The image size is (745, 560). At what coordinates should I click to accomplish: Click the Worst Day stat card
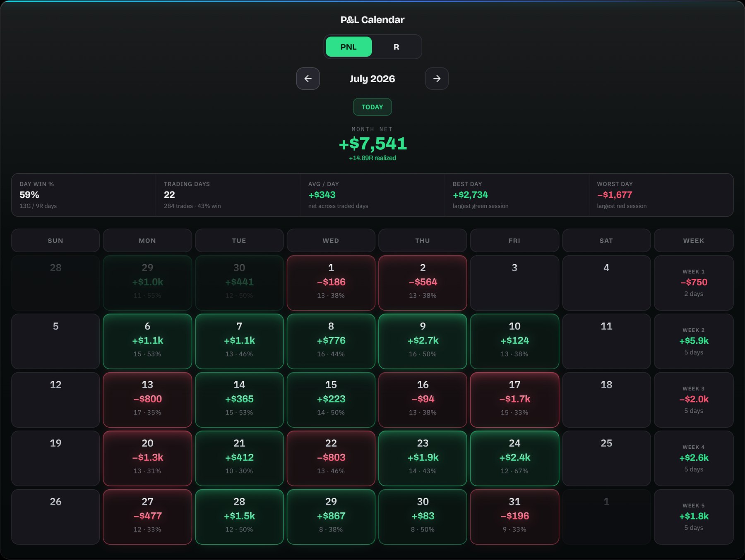[661, 195]
